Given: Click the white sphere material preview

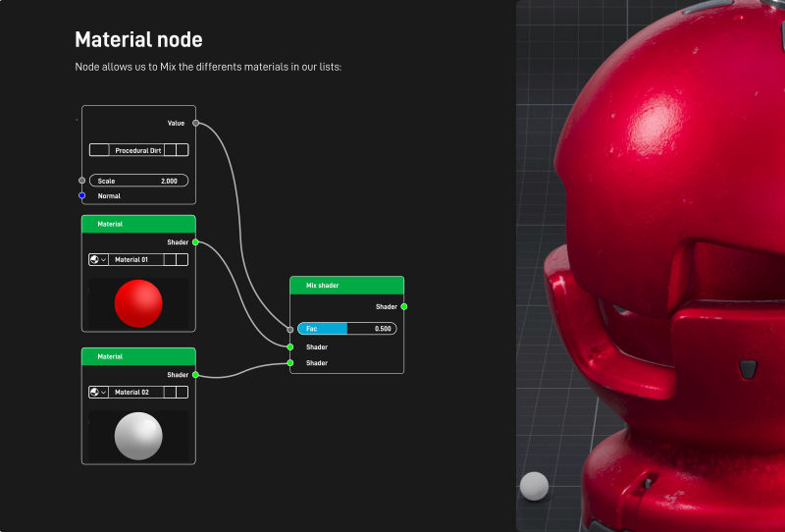Looking at the screenshot, I should 138,436.
